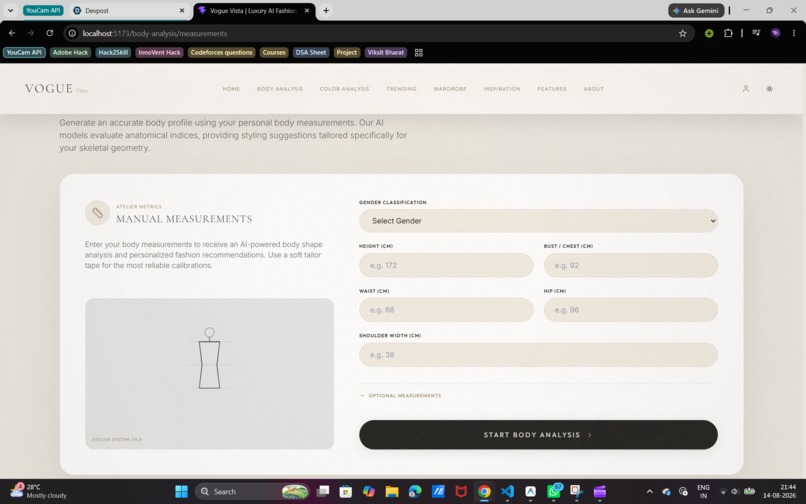This screenshot has width=806, height=504.
Task: Open About nav item
Action: tap(593, 89)
